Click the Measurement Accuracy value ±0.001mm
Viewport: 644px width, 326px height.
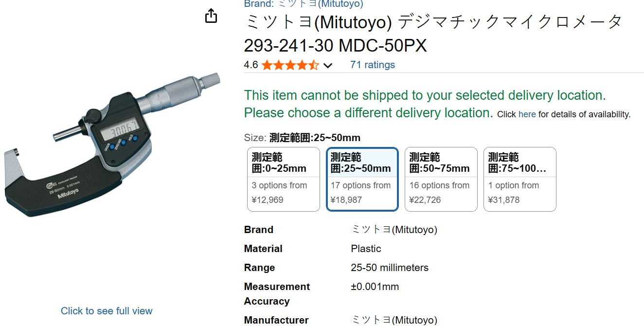point(375,287)
